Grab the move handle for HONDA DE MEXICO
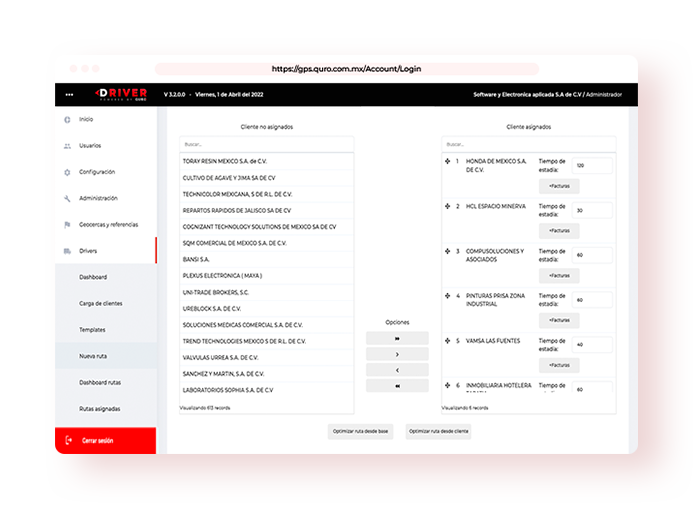Image resolution: width=693 pixels, height=509 pixels. point(447,161)
